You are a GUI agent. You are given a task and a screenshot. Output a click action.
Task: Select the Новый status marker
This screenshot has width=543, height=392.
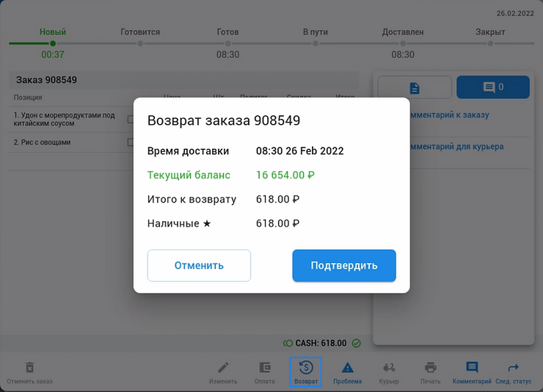[53, 43]
